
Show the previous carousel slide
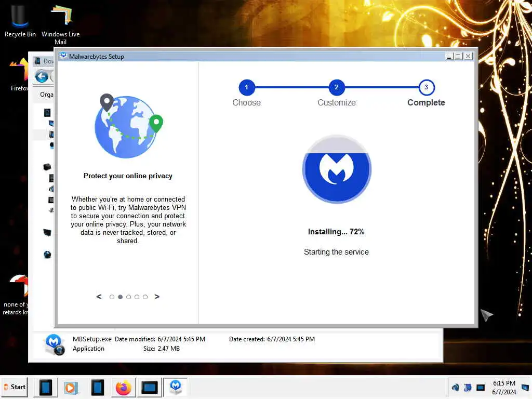[99, 297]
